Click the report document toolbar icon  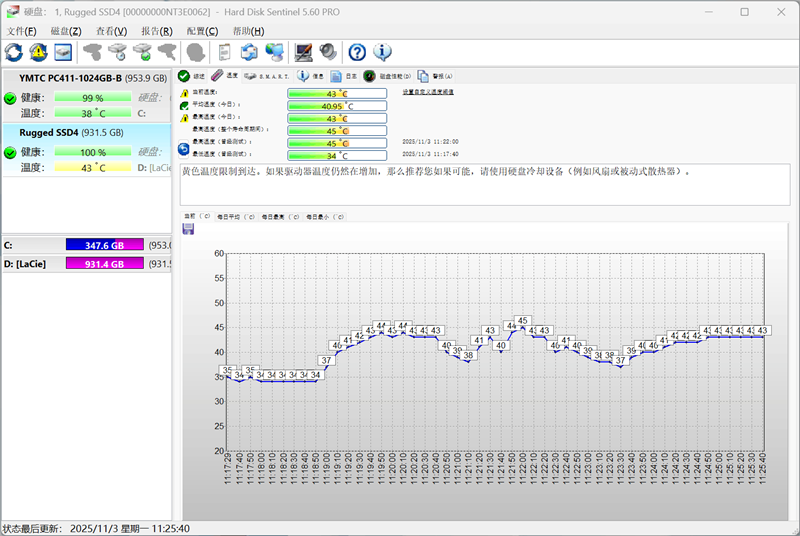coord(225,52)
